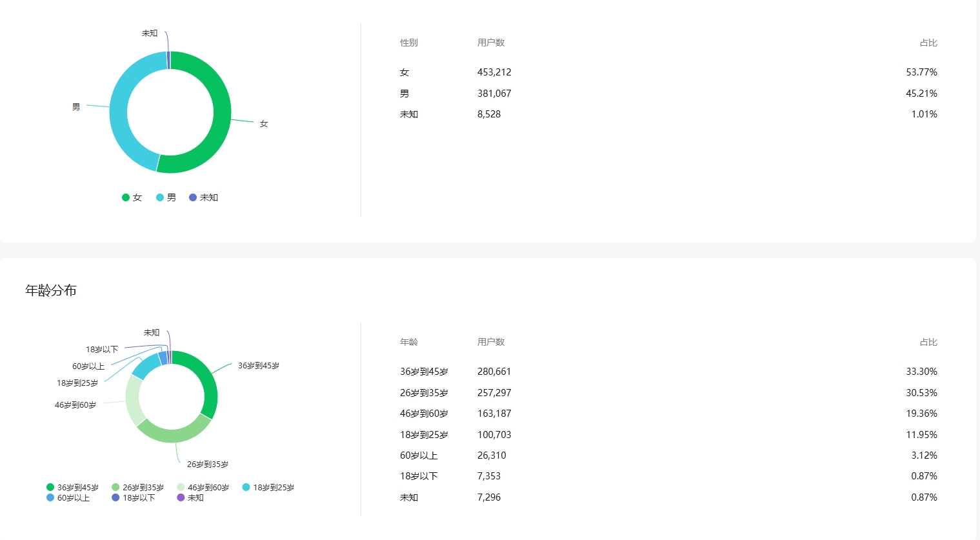The image size is (980, 540).
Task: Toggle the 男 legend entry in gender chart
Action: pyautogui.click(x=166, y=197)
